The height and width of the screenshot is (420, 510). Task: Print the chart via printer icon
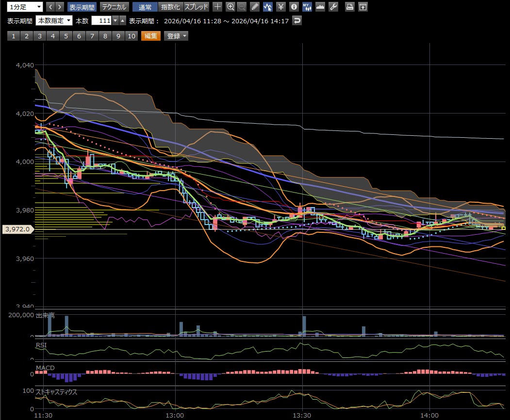[349, 7]
